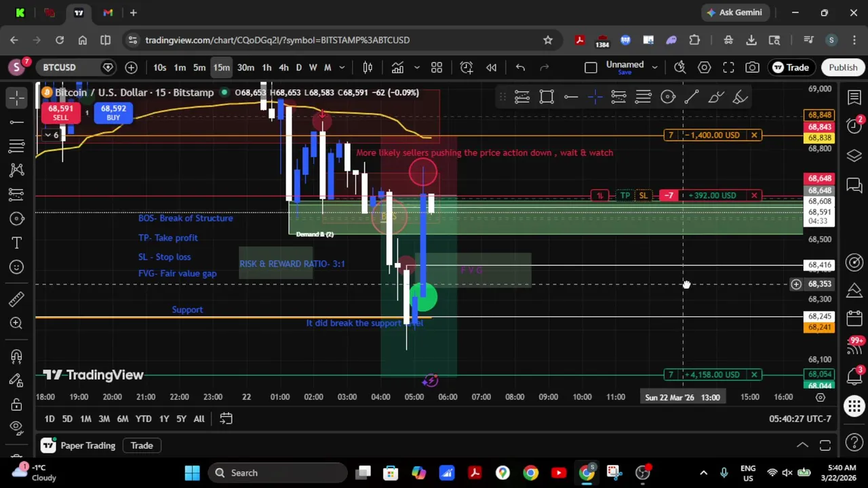Viewport: 868px width, 488px height.
Task: Click the compare or add symbol plus icon
Action: (x=131, y=67)
